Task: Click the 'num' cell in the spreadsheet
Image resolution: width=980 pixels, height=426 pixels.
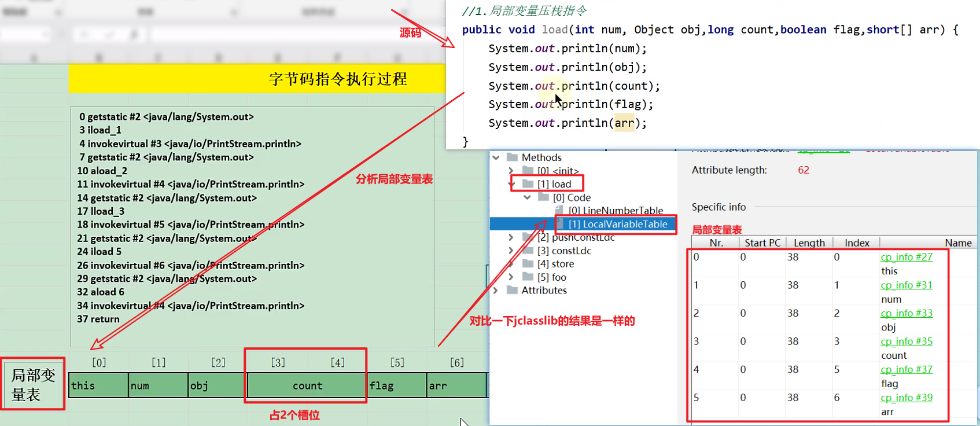Action: pyautogui.click(x=159, y=385)
